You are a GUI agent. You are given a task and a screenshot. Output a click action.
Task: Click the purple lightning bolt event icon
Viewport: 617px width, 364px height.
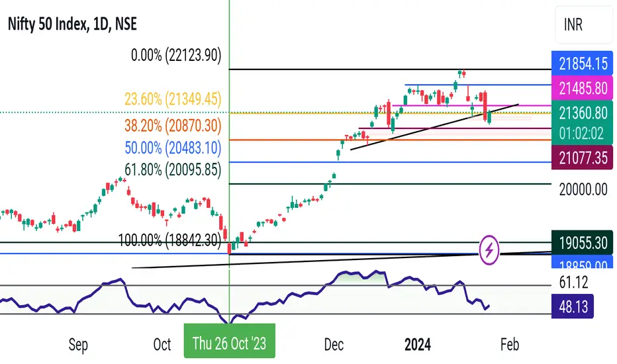pos(489,250)
